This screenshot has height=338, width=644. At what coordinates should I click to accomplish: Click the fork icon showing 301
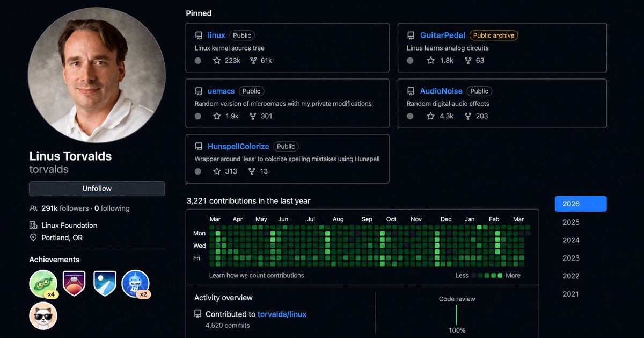point(253,116)
